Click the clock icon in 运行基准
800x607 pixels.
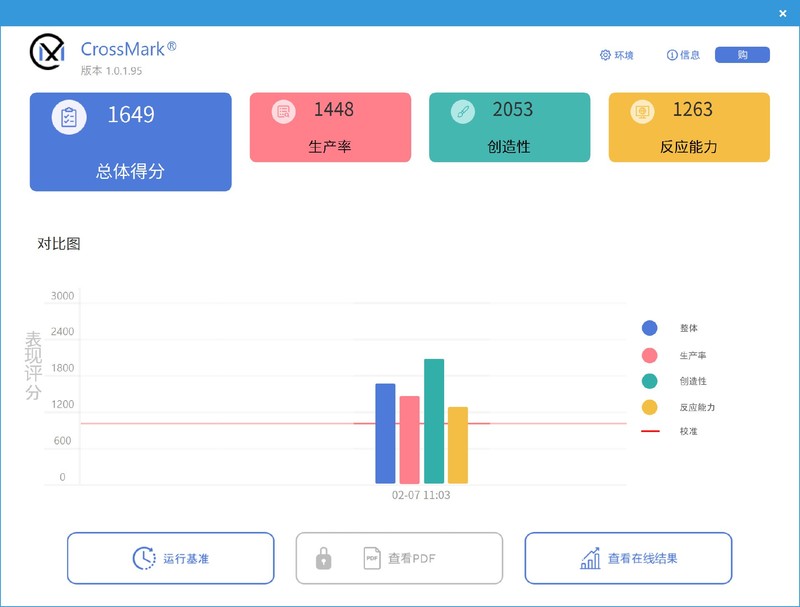(x=144, y=558)
